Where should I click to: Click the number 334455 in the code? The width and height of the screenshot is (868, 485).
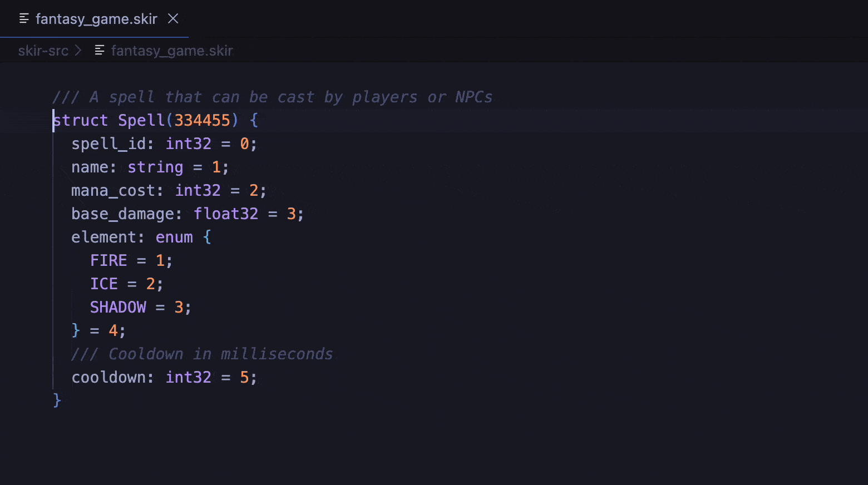[203, 120]
